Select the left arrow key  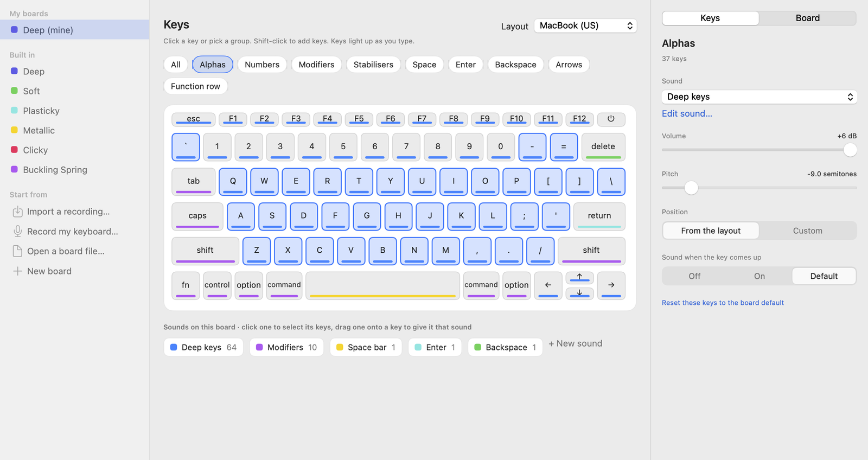coord(548,285)
